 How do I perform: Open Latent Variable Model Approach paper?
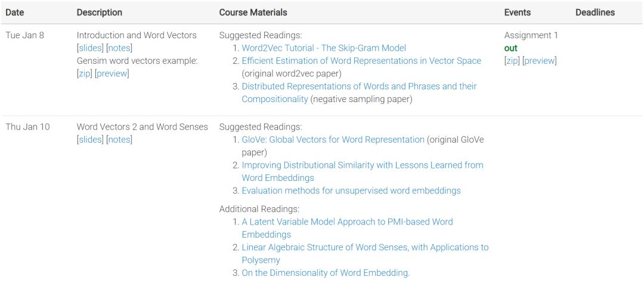(347, 222)
